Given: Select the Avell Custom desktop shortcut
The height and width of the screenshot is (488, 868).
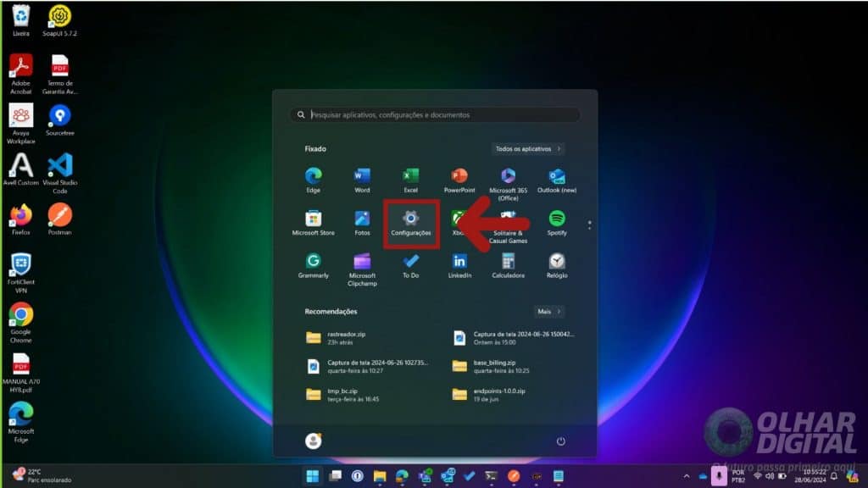Looking at the screenshot, I should (21, 169).
